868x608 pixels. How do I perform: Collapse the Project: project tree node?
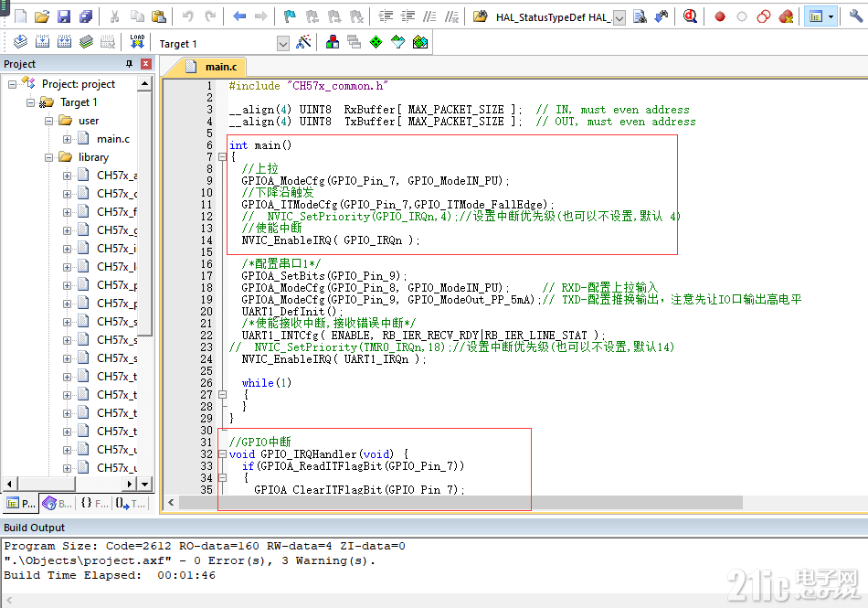coord(12,84)
